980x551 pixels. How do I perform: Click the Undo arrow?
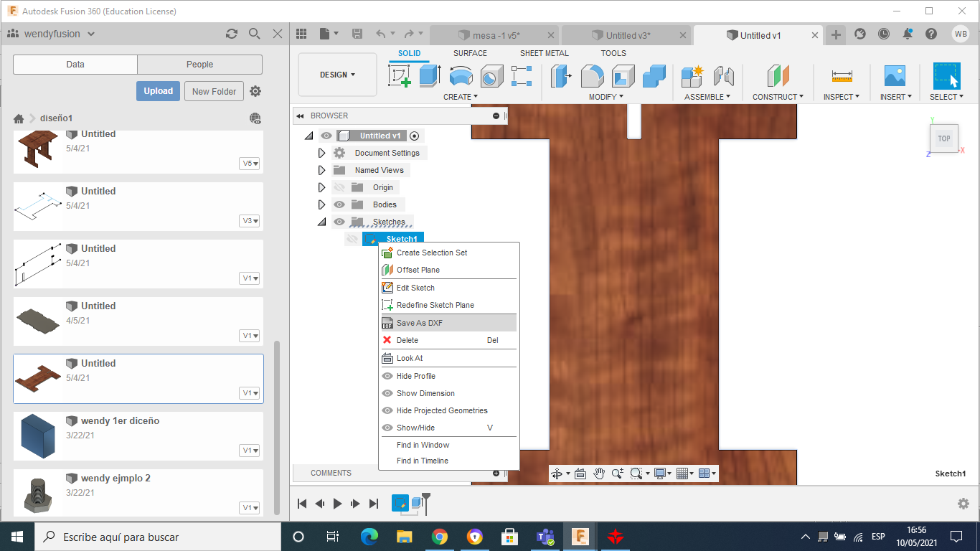(381, 34)
